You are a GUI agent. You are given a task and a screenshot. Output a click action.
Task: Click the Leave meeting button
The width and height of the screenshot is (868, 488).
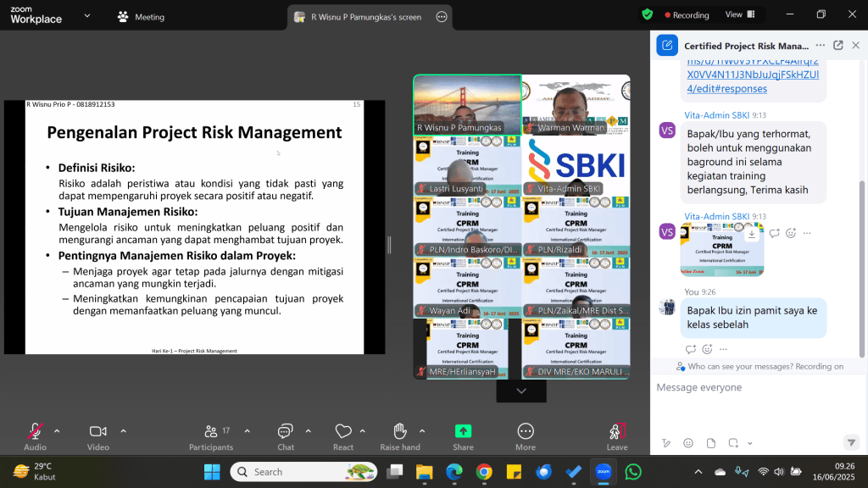click(617, 436)
